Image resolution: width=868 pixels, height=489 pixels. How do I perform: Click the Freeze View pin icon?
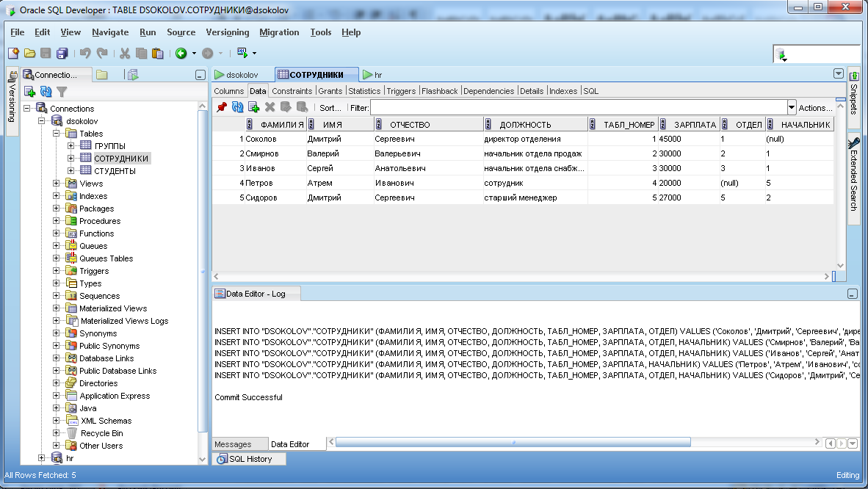(222, 107)
